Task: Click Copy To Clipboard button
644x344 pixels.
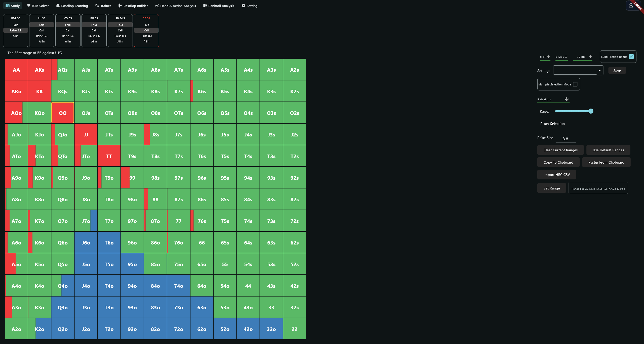Action: coord(558,162)
